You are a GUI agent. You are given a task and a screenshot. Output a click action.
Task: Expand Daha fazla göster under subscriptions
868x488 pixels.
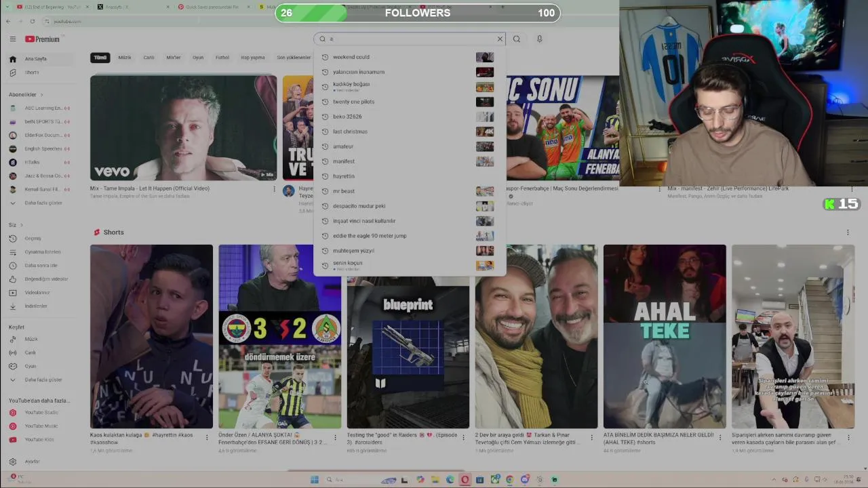(x=41, y=203)
